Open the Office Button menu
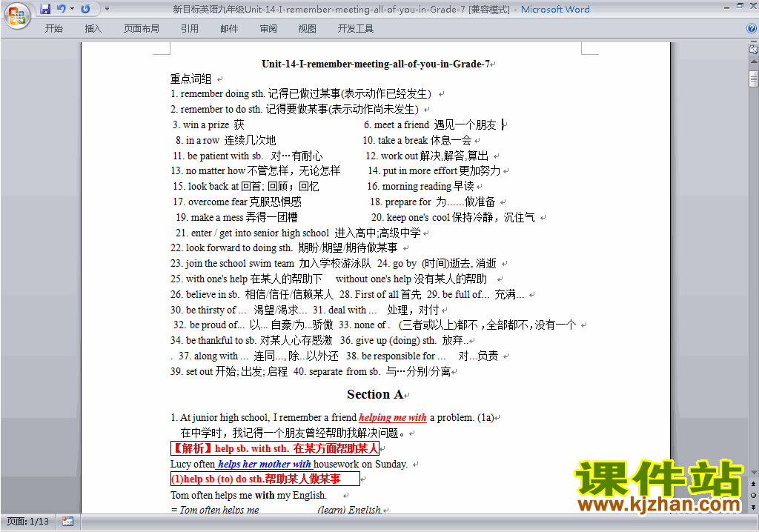759x532 pixels. click(17, 16)
